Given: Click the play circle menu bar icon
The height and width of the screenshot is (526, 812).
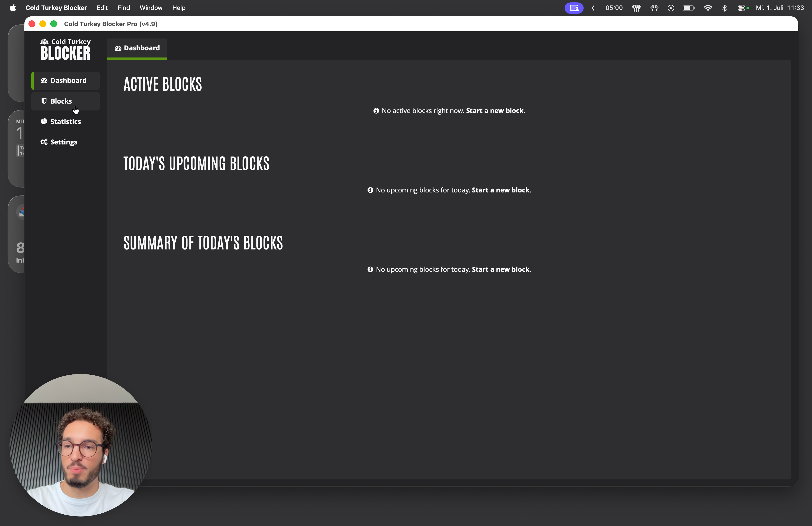Looking at the screenshot, I should point(671,8).
